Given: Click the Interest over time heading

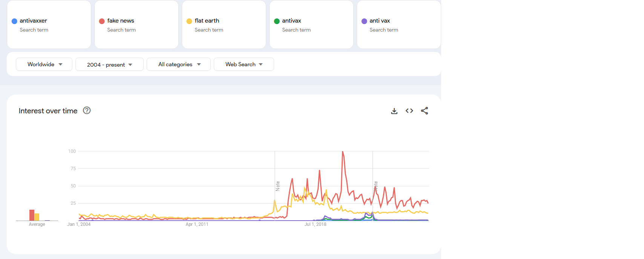Looking at the screenshot, I should [x=48, y=111].
